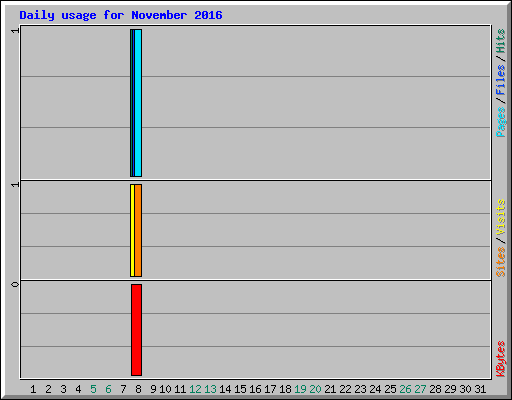Click day label '30' on the x-axis
512x400 pixels.
tap(465, 389)
